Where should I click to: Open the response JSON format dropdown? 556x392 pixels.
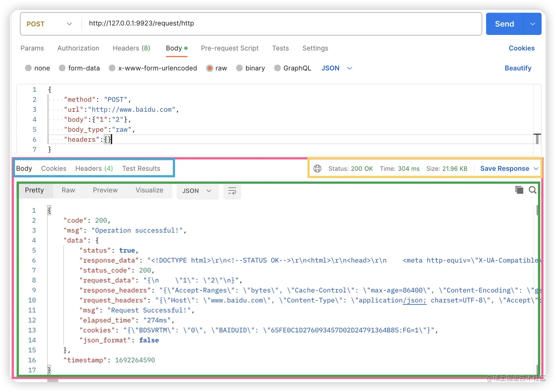click(x=197, y=191)
